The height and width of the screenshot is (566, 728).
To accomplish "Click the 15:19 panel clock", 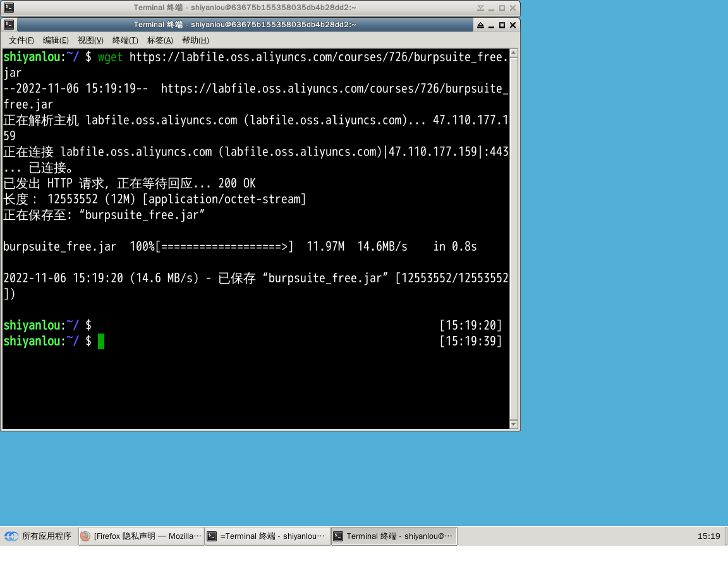I will 708,536.
